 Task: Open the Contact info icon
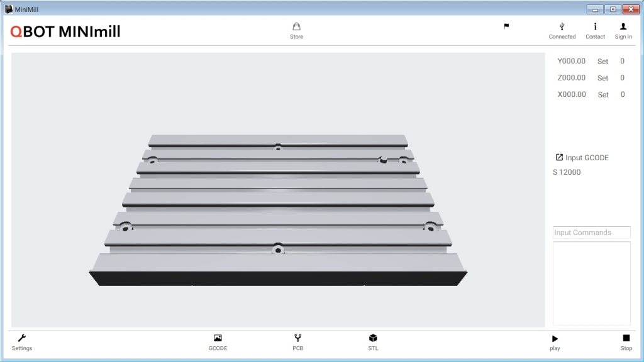click(x=595, y=27)
